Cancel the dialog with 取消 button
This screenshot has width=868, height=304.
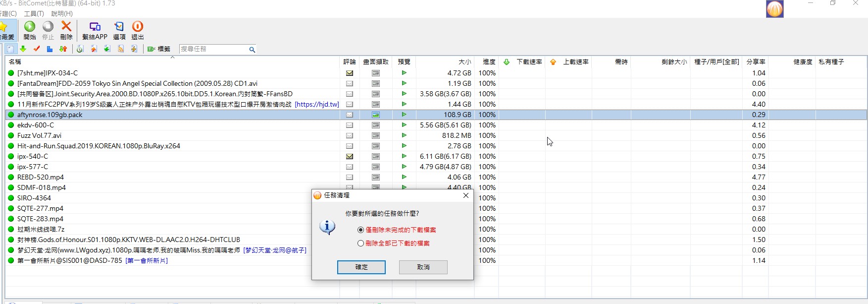coord(423,267)
